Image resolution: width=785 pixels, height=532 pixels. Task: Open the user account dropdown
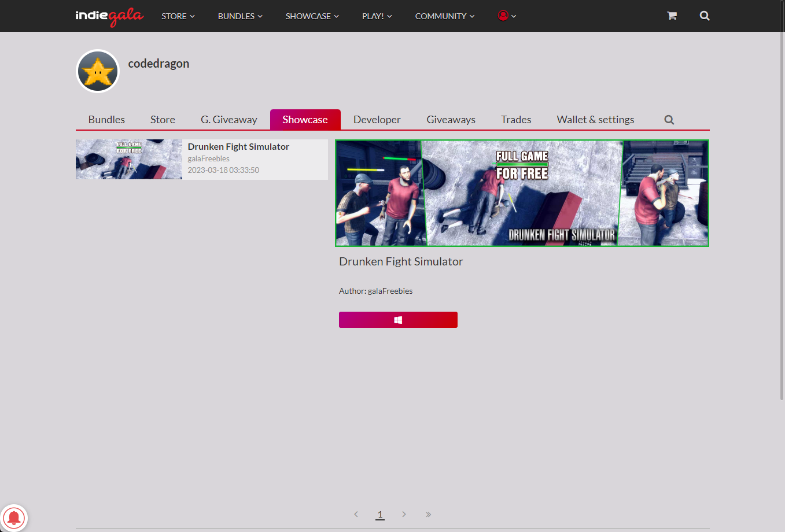tap(507, 16)
